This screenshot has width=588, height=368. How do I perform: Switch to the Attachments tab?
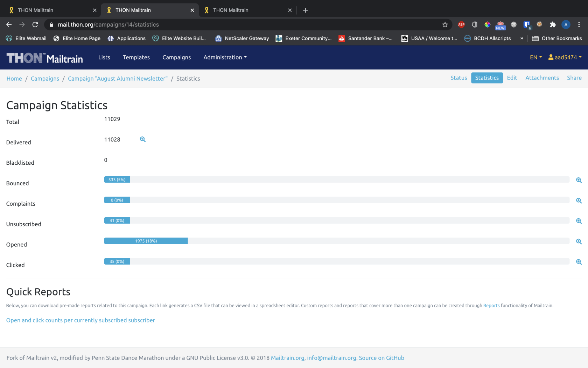click(x=542, y=78)
